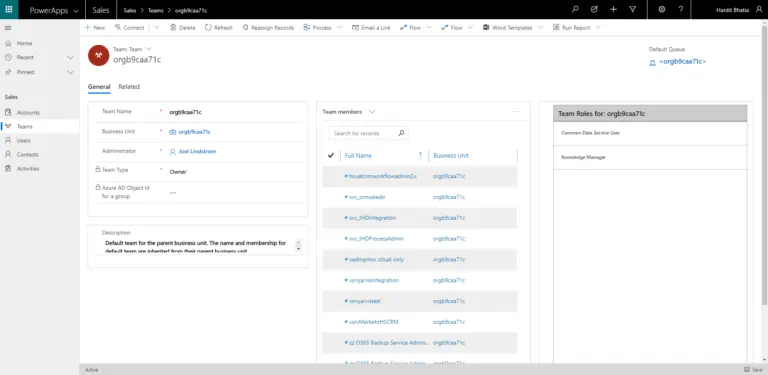Click the plus quick create icon

click(613, 9)
